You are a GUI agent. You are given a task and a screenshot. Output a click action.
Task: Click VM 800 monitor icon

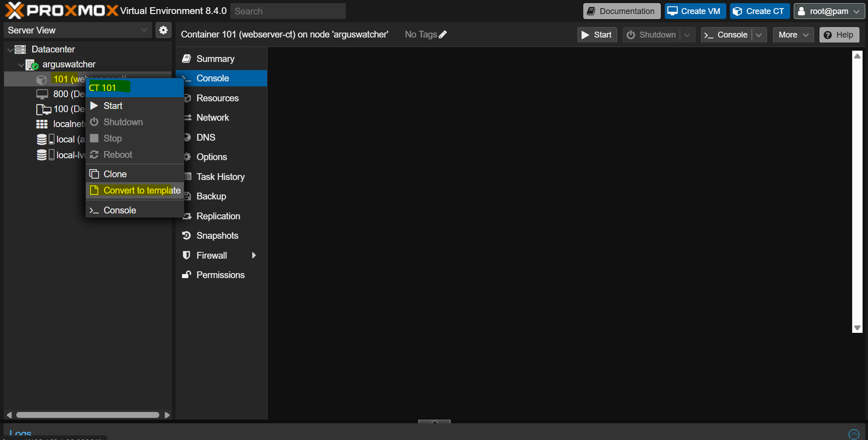coord(42,94)
